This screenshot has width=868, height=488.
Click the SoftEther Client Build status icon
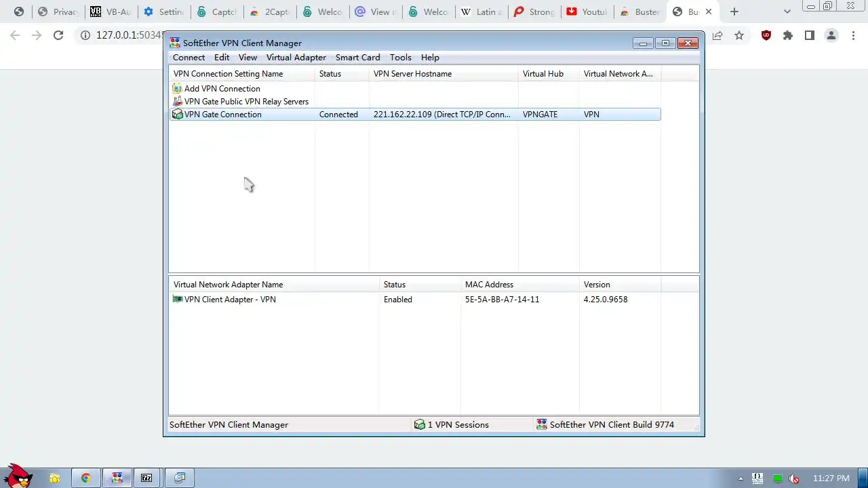[x=541, y=424]
